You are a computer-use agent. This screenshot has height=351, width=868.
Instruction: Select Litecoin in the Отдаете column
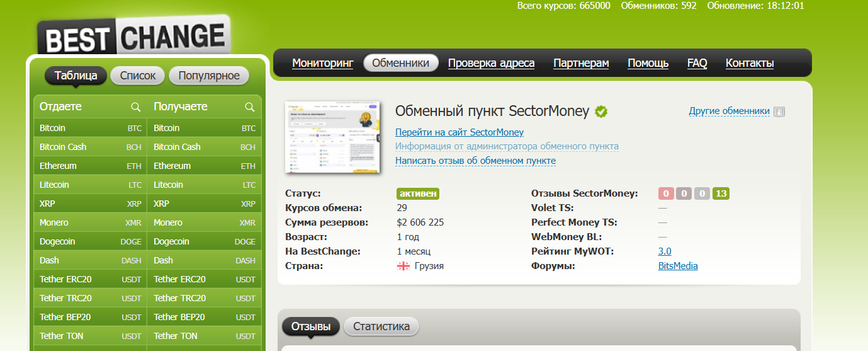[90, 185]
